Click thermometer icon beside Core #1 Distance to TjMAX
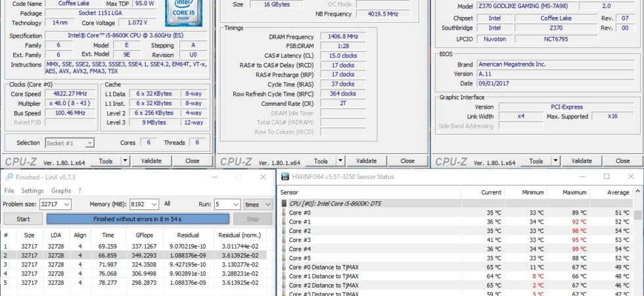 pos(283,276)
